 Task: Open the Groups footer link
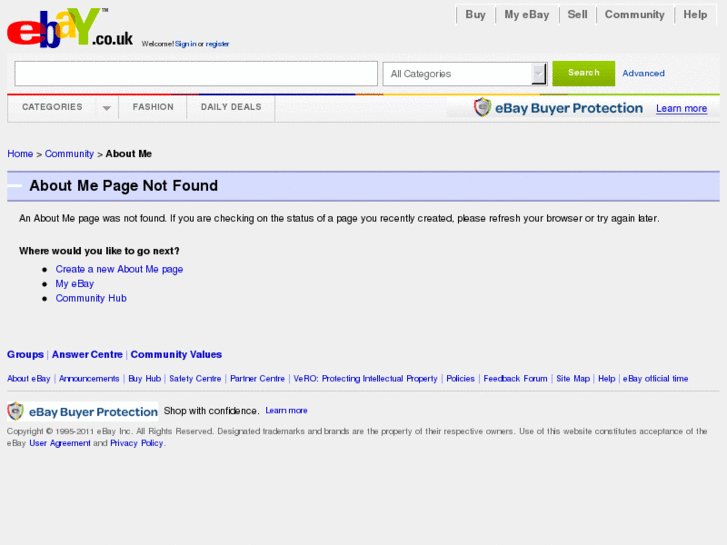point(25,354)
